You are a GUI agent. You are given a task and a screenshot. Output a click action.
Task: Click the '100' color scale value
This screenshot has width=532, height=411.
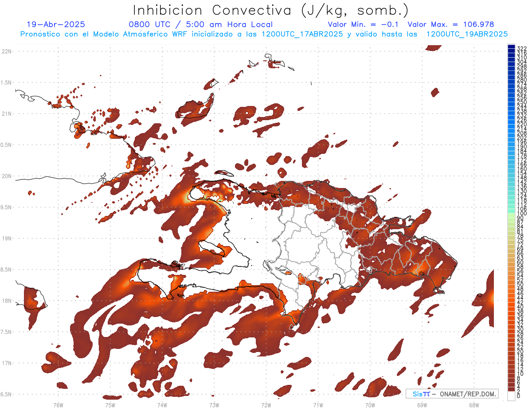point(522,214)
